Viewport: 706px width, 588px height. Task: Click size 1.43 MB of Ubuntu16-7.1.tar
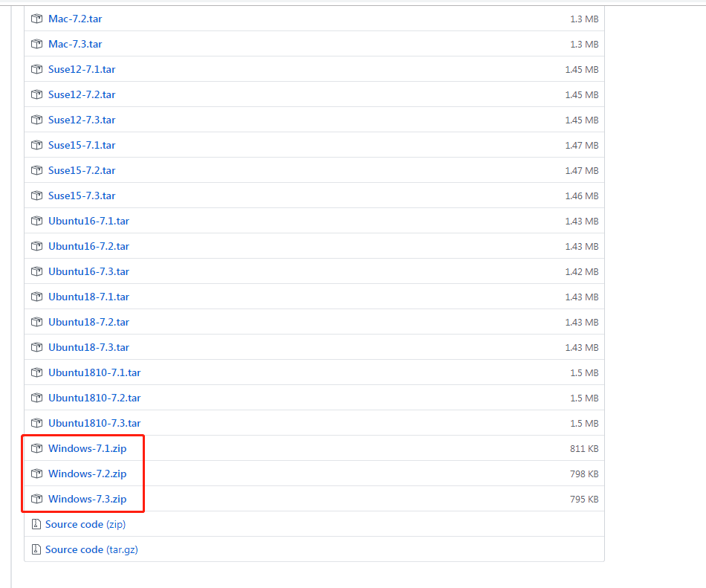(582, 221)
